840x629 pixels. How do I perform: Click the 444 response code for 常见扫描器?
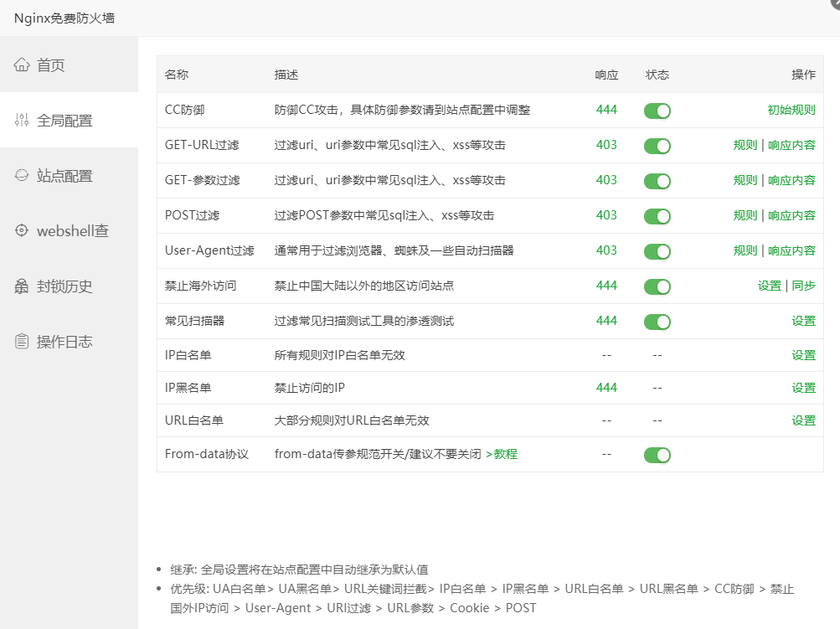coord(606,321)
